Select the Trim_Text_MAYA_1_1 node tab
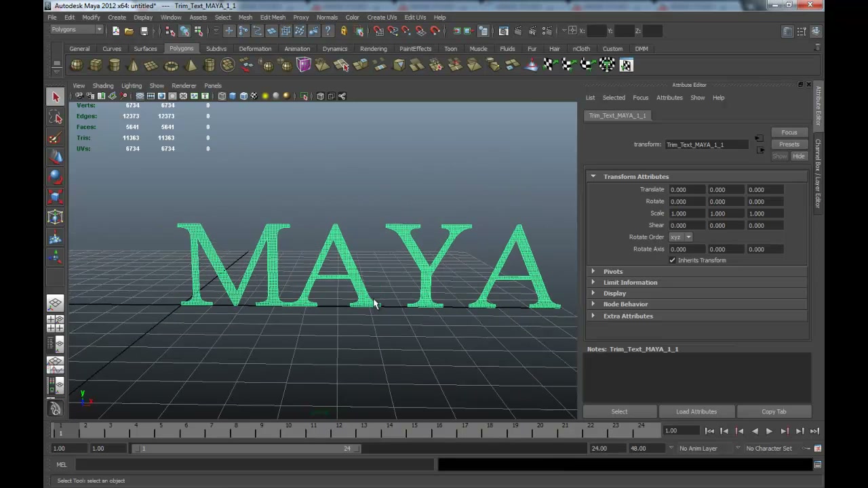This screenshot has width=868, height=488. pos(618,115)
